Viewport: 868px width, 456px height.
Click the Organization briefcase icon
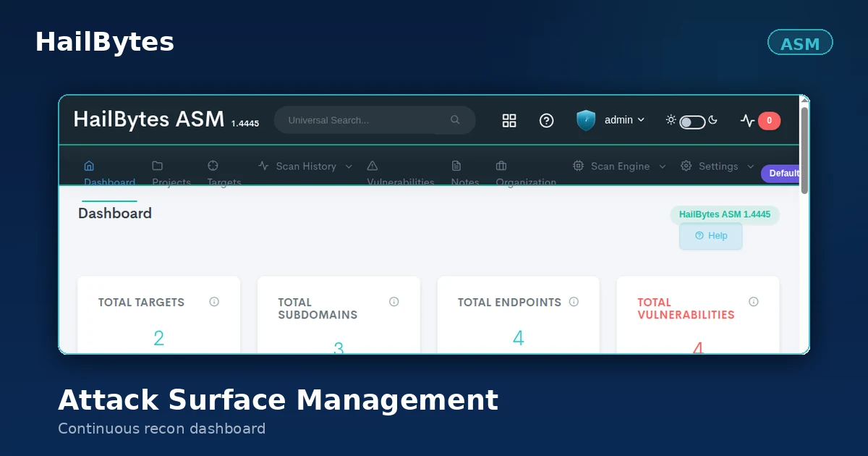pos(501,166)
